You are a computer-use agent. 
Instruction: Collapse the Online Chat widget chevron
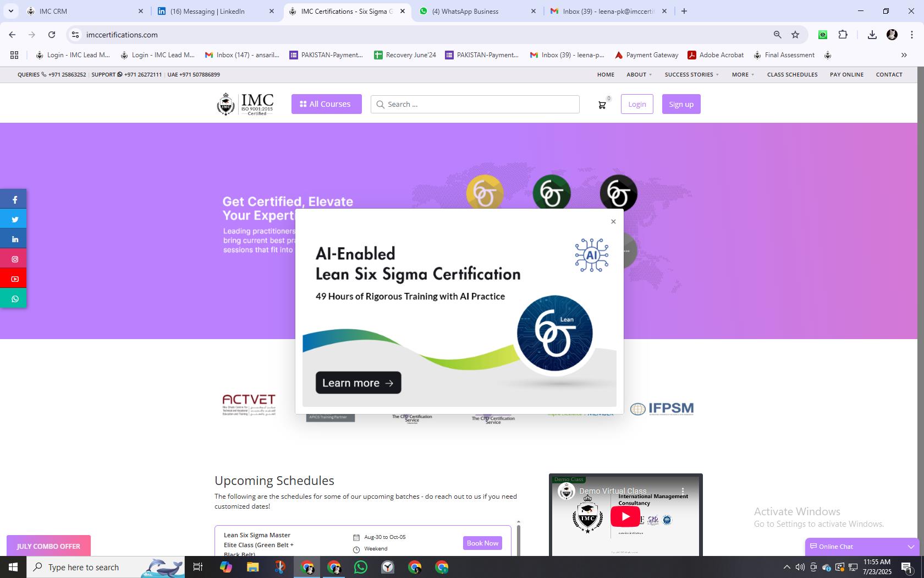click(911, 547)
